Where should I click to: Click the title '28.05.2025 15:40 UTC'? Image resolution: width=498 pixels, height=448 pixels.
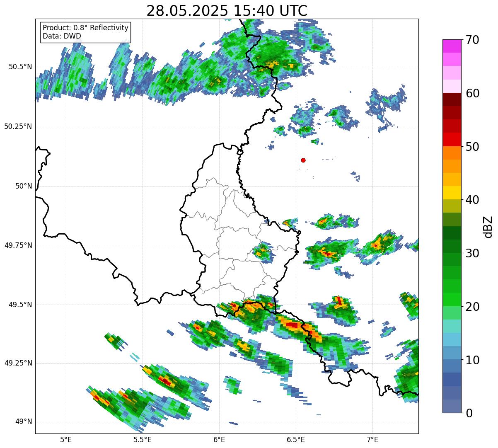click(227, 10)
